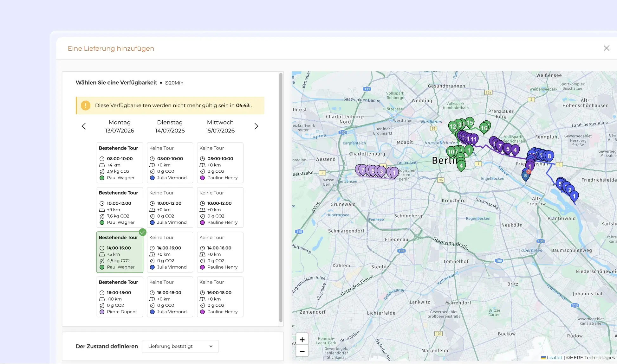Show next days with right chevron
The width and height of the screenshot is (617, 364).
pyautogui.click(x=256, y=126)
